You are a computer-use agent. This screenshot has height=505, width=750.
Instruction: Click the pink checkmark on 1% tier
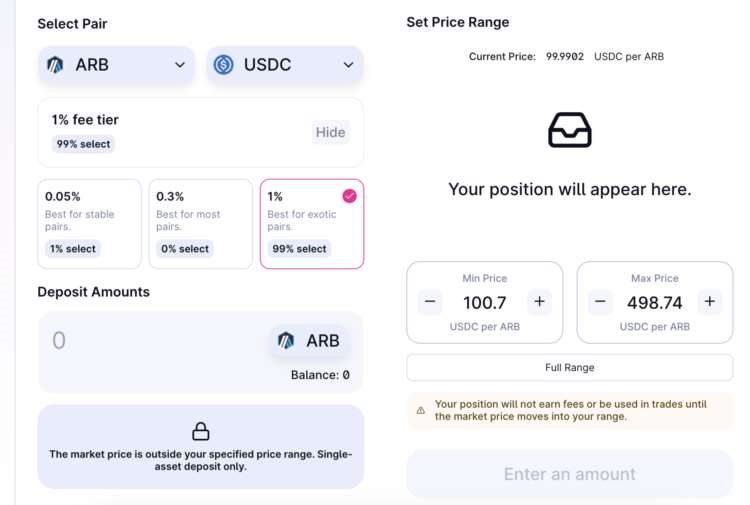(x=349, y=196)
